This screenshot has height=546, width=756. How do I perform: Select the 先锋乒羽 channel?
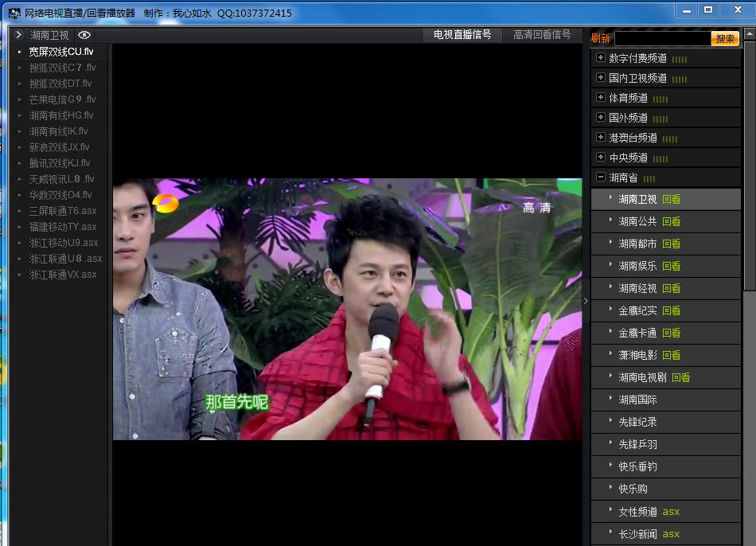tap(637, 444)
